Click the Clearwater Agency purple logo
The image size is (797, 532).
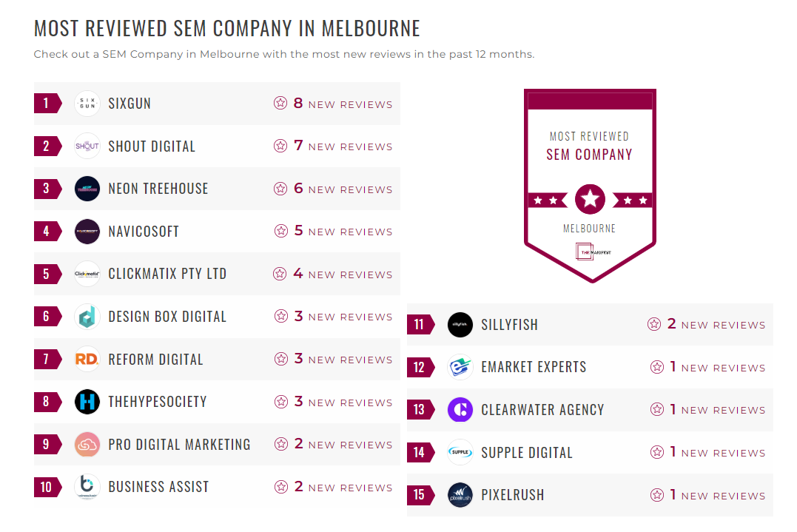coord(460,410)
